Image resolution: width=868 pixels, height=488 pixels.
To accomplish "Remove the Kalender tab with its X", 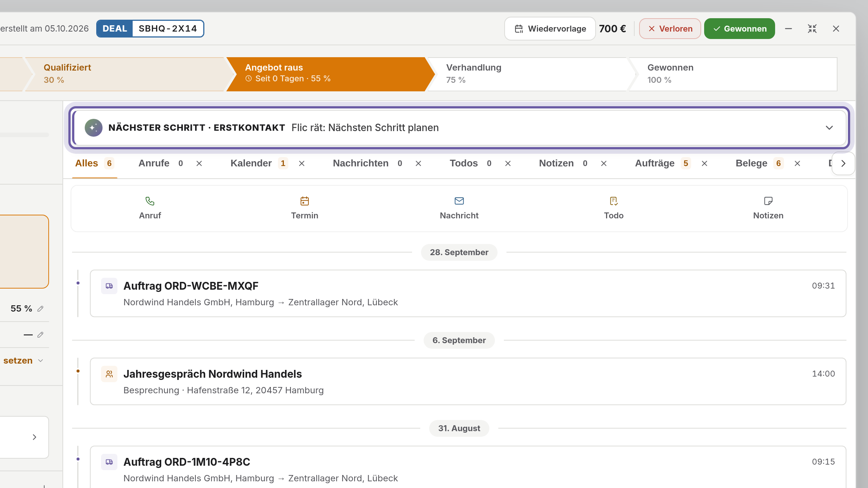I will click(x=302, y=163).
